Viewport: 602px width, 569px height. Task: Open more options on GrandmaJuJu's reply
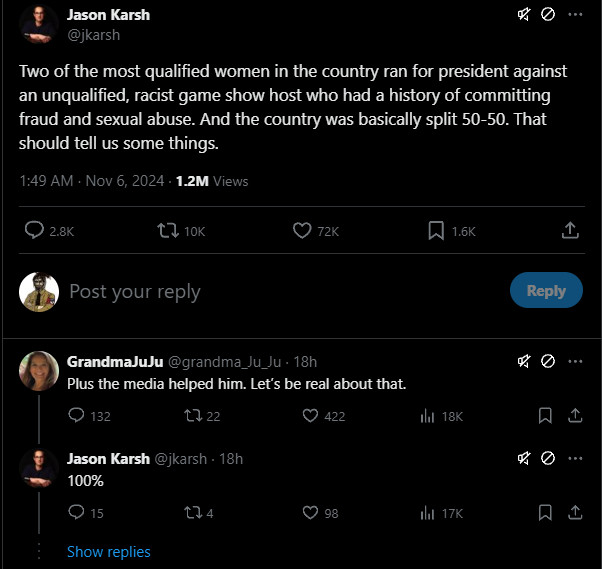pos(575,361)
